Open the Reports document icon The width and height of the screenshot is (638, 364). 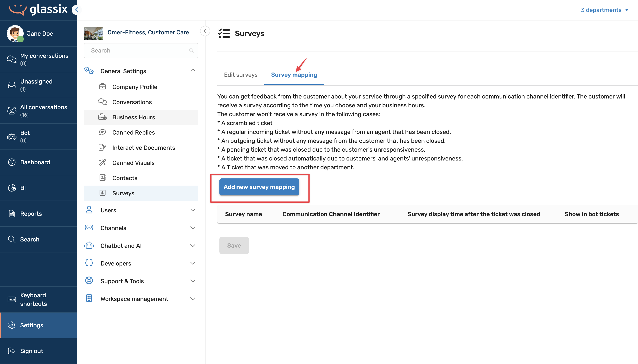pyautogui.click(x=12, y=214)
